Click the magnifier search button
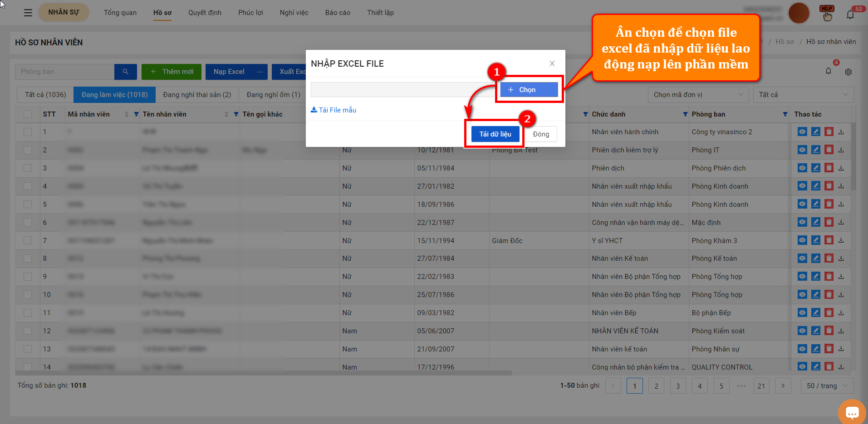The width and height of the screenshot is (868, 424). pos(126,72)
